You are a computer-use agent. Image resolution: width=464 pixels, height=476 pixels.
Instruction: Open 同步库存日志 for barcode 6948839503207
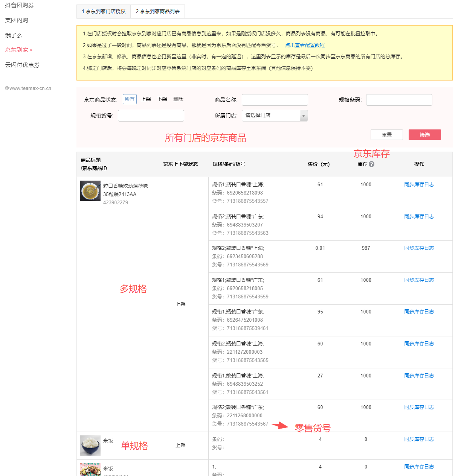pyautogui.click(x=419, y=216)
